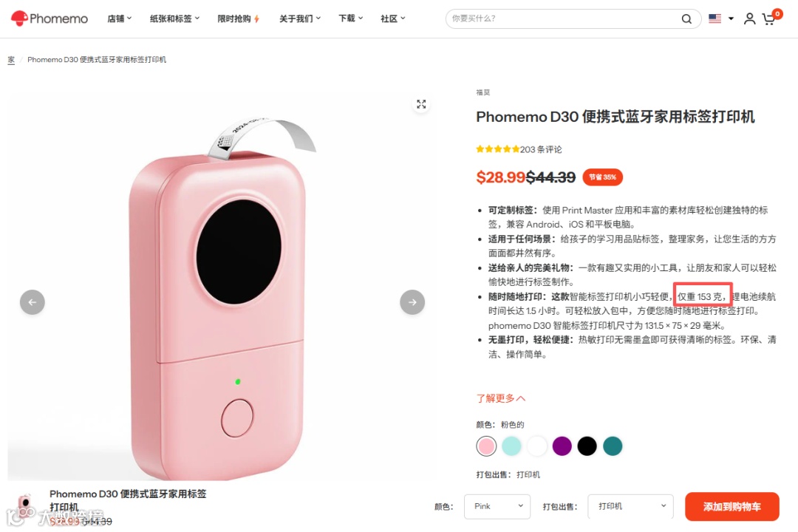The width and height of the screenshot is (798, 532).
Task: Open the 打印机 bundle dropdown
Action: (630, 507)
